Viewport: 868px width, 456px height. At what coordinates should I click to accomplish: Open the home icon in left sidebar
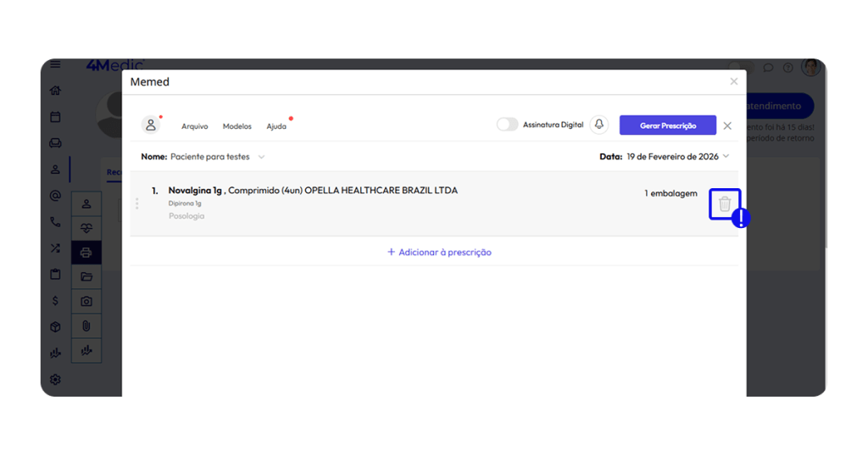55,91
